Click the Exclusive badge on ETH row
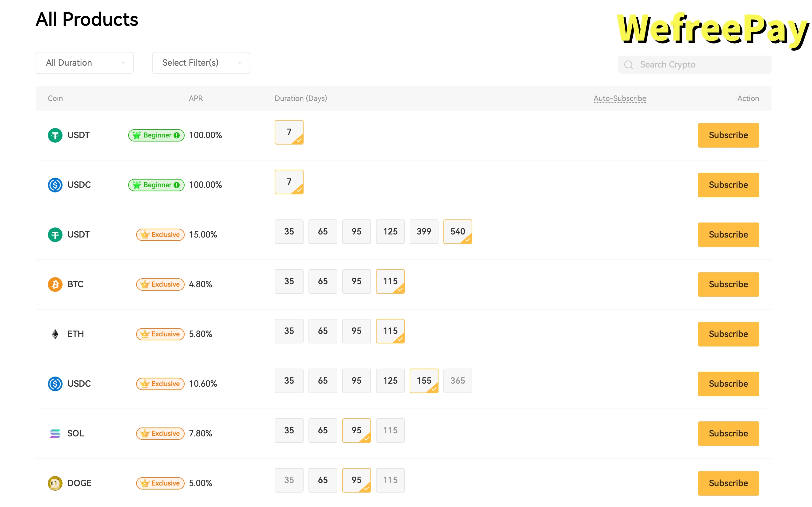Image resolution: width=812 pixels, height=507 pixels. pyautogui.click(x=160, y=334)
